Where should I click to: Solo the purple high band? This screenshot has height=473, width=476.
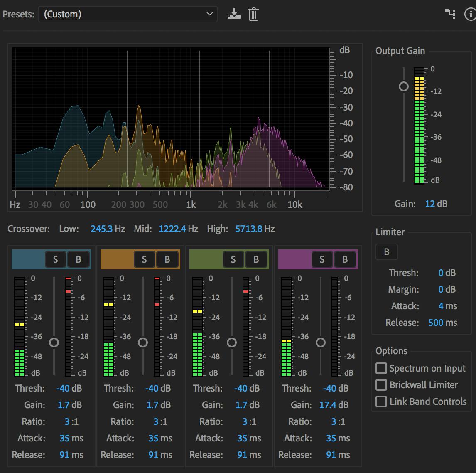point(322,259)
